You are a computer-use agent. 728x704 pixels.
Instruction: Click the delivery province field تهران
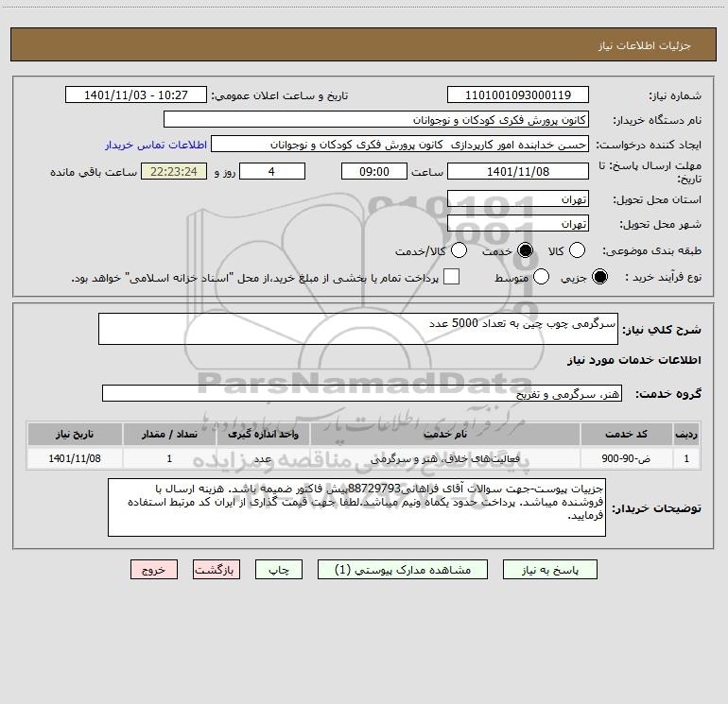tap(518, 198)
